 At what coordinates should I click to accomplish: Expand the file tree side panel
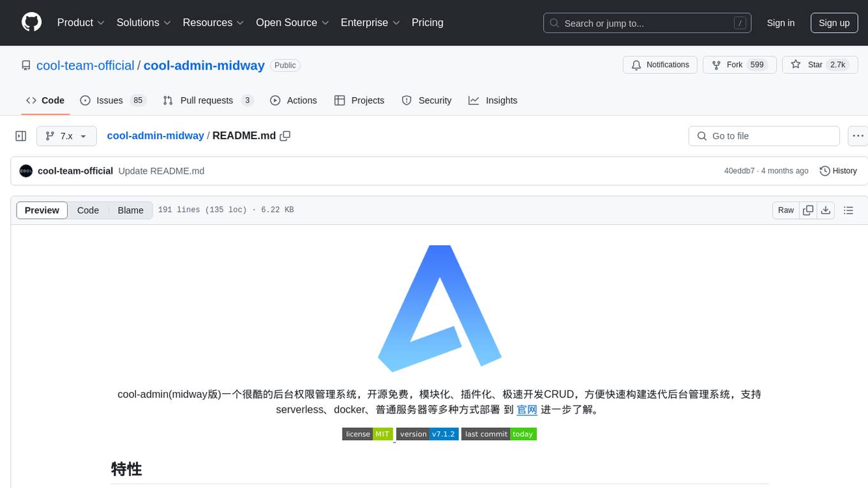(x=21, y=136)
